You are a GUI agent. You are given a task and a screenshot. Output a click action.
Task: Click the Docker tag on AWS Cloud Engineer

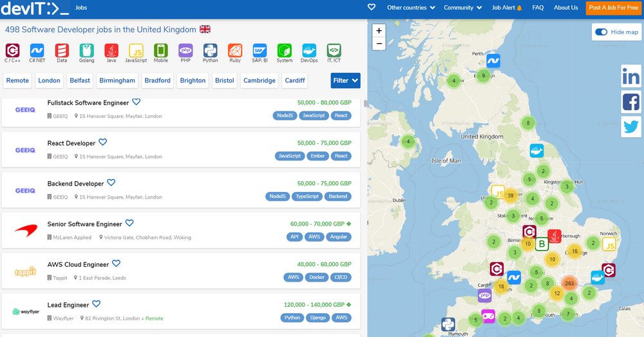(317, 277)
